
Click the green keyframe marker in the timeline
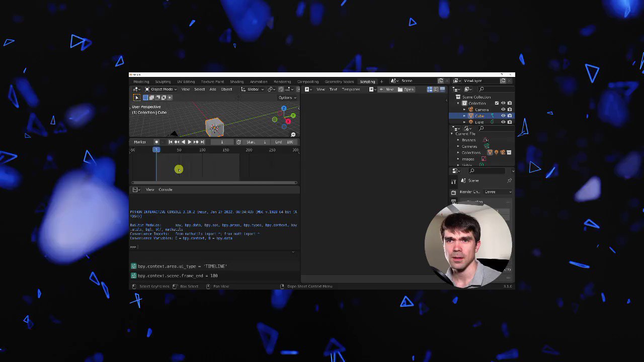(x=179, y=169)
